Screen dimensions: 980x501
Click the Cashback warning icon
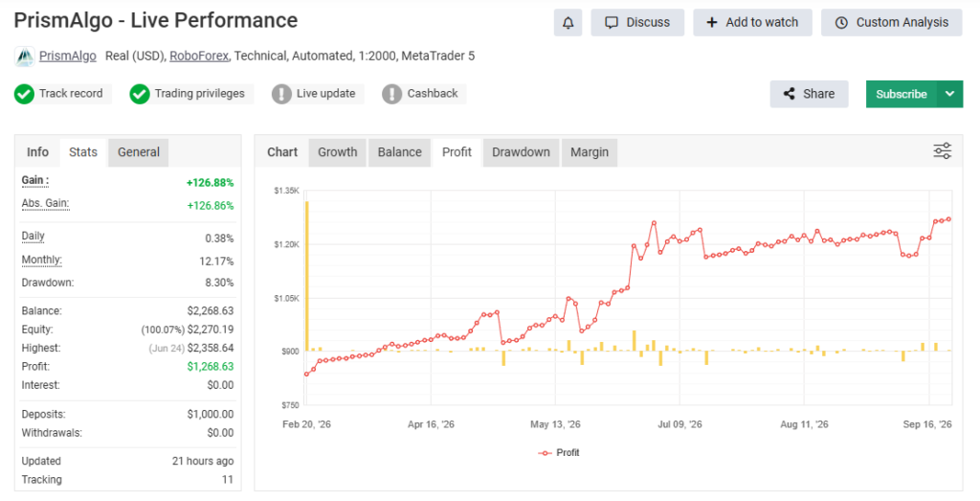tap(391, 94)
